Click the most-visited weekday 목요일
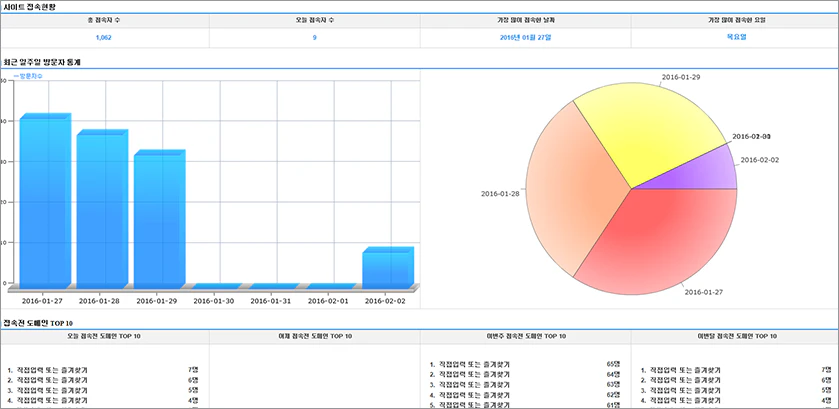The width and height of the screenshot is (839, 409). point(734,37)
